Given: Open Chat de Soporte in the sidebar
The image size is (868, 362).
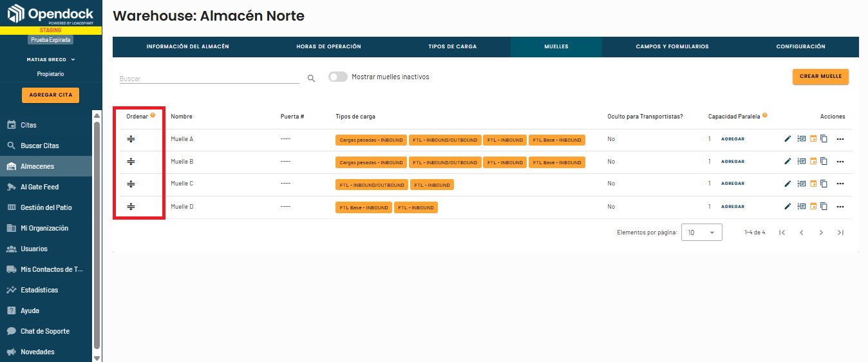Looking at the screenshot, I should tap(46, 331).
